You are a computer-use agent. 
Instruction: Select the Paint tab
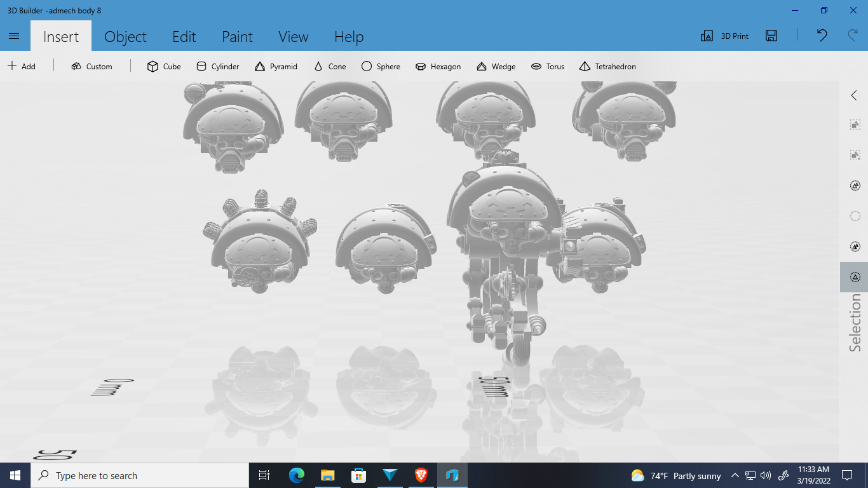(x=238, y=36)
